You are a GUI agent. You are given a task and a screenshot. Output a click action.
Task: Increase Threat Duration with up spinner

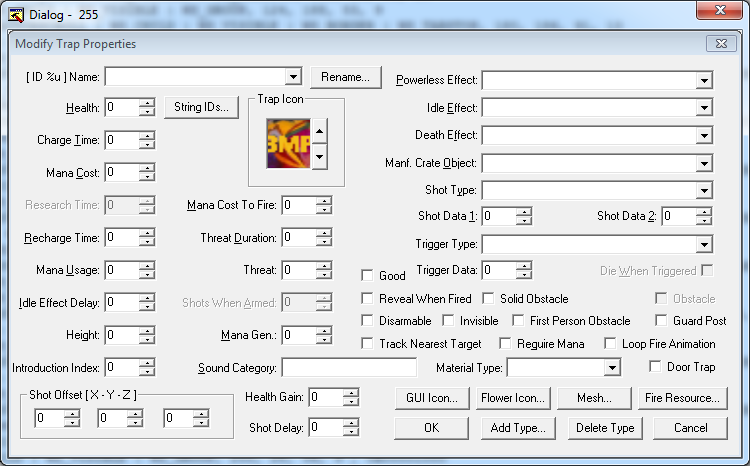324,233
